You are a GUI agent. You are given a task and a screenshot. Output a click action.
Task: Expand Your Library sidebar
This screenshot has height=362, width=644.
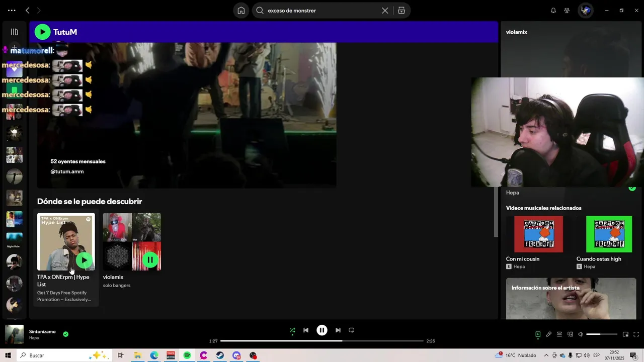[14, 32]
